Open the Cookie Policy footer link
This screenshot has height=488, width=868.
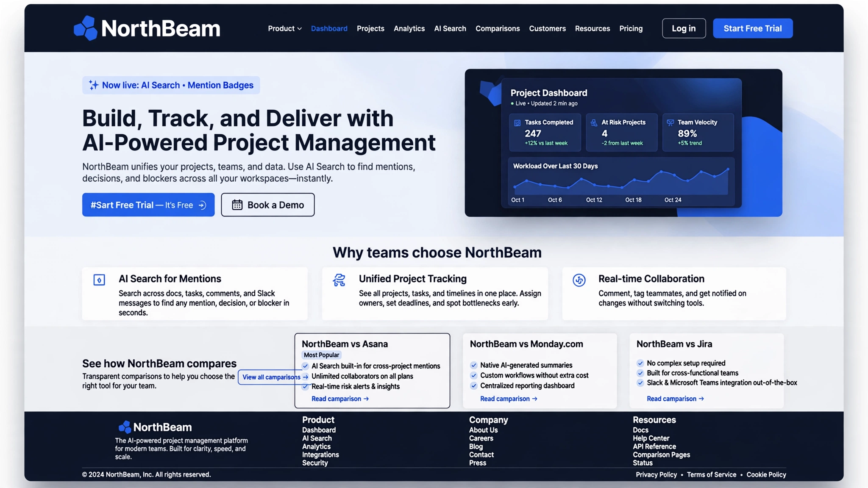(766, 475)
